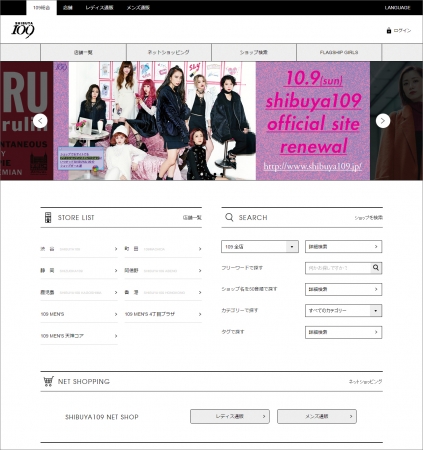Open ネットショッピング navigation item
Image resolution: width=423 pixels, height=450 pixels.
pyautogui.click(x=169, y=52)
